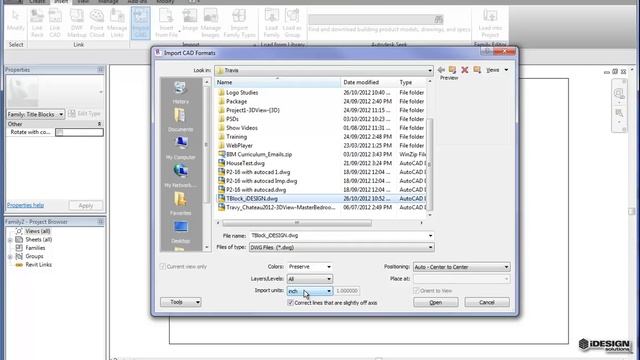The height and width of the screenshot is (360, 640).
Task: Select HouseTest.dwg in file list
Action: coord(245,163)
